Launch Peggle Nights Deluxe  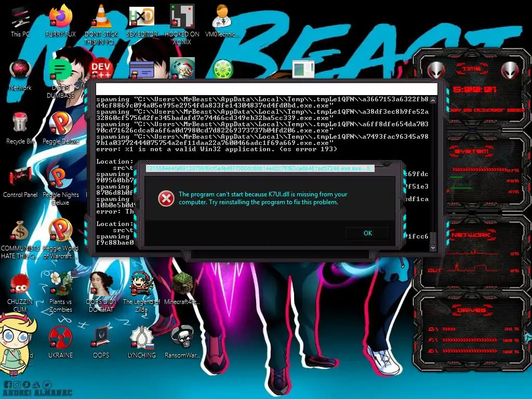pos(60,185)
